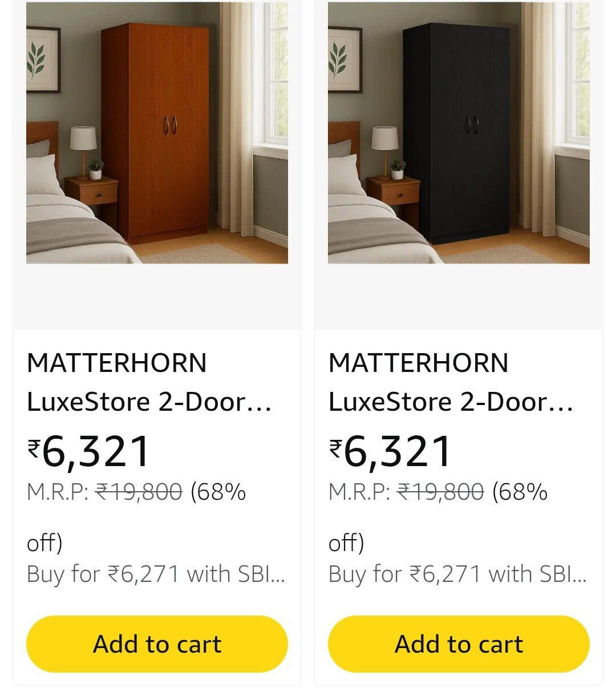Open MATTERHORN LuxeStore title of brown wardrobe
This screenshot has height=696, width=616.
[x=149, y=382]
